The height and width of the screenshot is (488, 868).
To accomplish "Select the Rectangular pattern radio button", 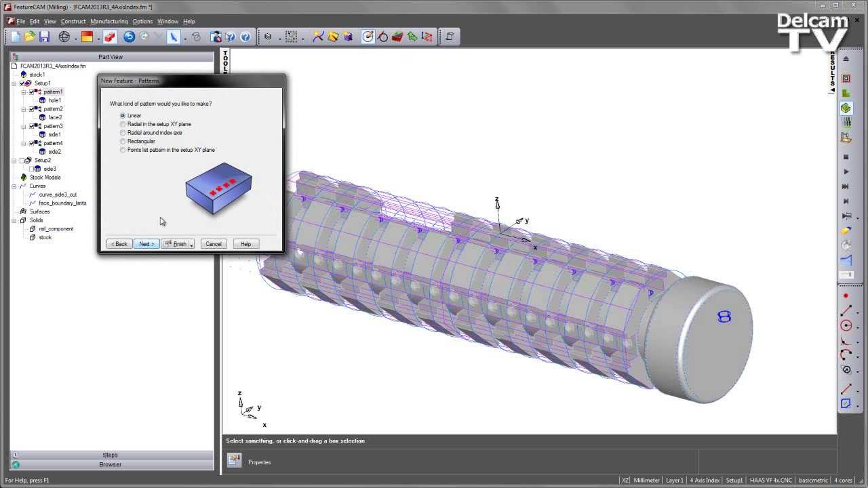I will pyautogui.click(x=123, y=141).
